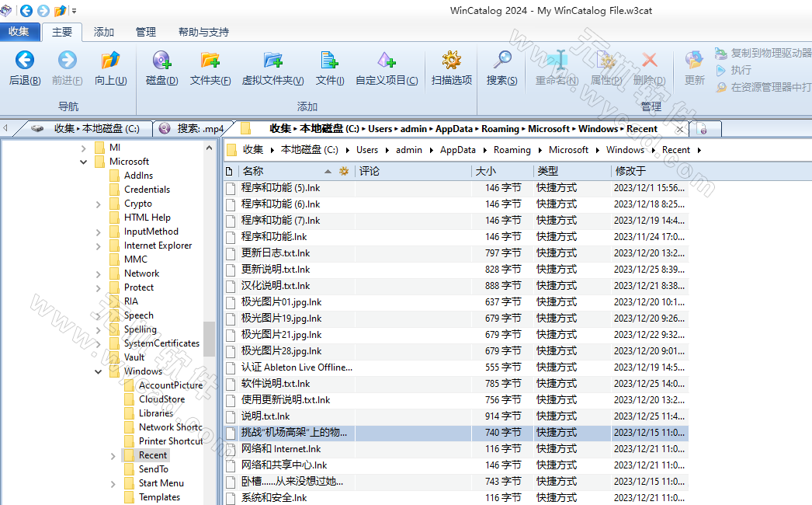Image resolution: width=812 pixels, height=505 pixels.
Task: Sort files by the 名称 column header
Action: (x=253, y=170)
